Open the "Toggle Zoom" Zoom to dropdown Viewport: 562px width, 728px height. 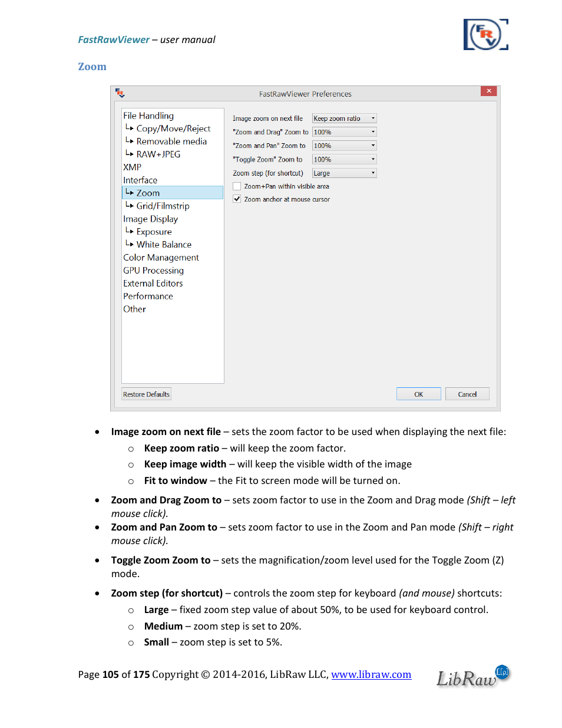[344, 159]
